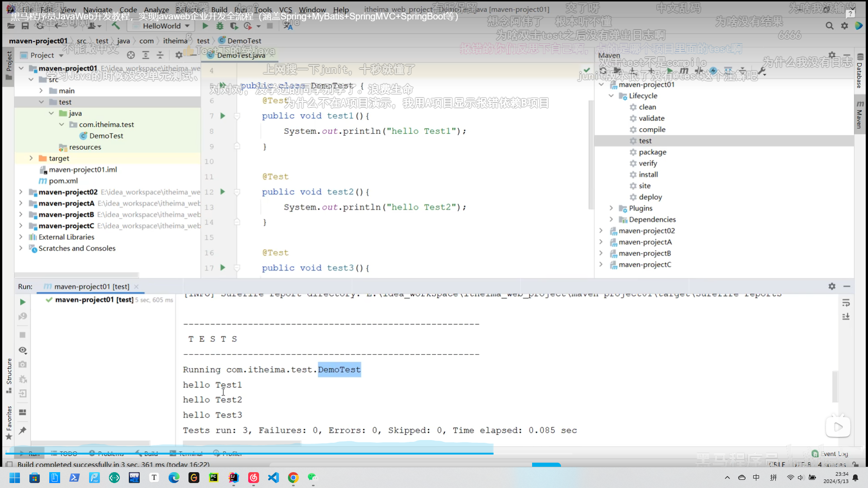Image resolution: width=868 pixels, height=488 pixels.
Task: Locate current file in Project tree
Action: point(131,55)
